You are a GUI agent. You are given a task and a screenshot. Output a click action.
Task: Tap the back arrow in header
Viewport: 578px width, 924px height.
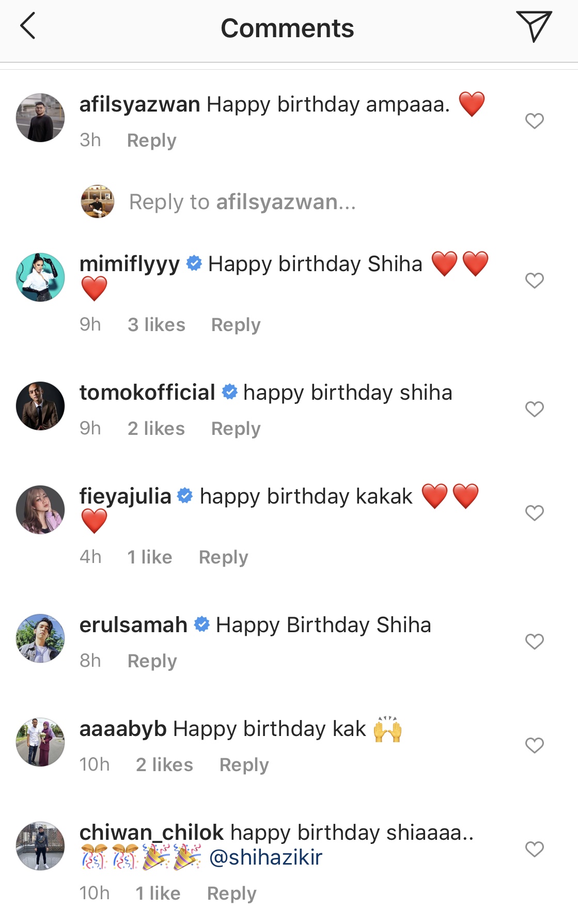point(28,27)
